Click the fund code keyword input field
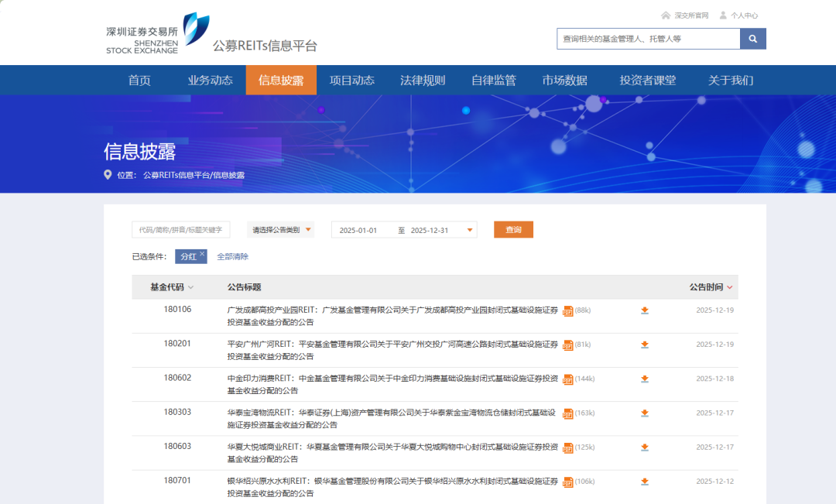This screenshot has height=504, width=836. tap(180, 230)
